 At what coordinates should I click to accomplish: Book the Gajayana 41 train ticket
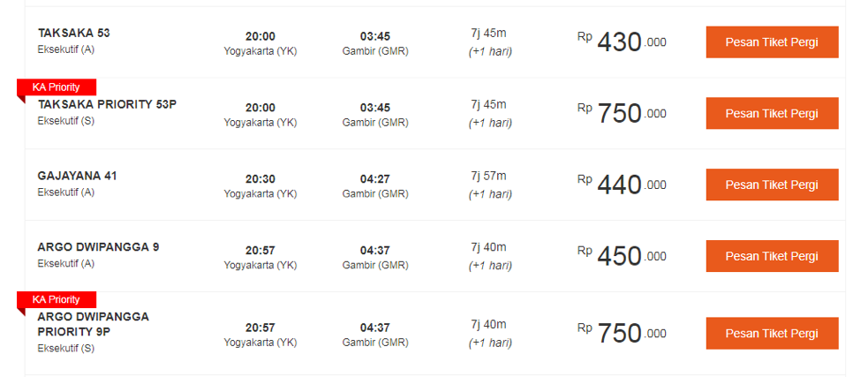point(772,185)
